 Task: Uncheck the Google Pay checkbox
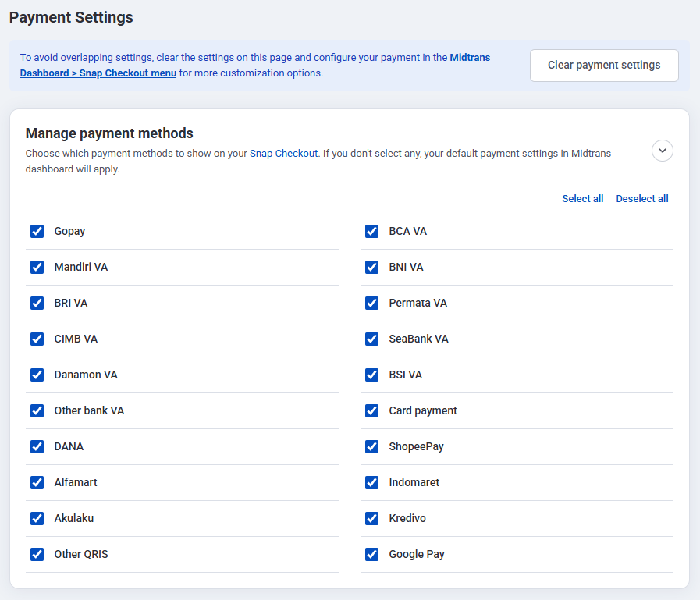coord(372,554)
